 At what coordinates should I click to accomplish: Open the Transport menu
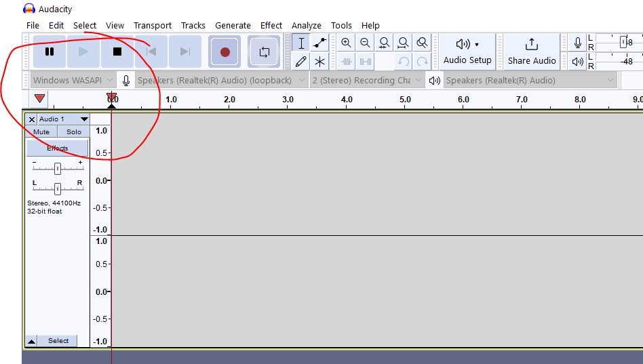[152, 25]
